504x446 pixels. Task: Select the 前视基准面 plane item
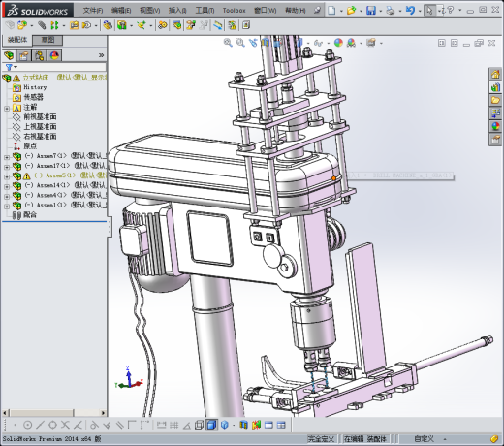point(40,116)
